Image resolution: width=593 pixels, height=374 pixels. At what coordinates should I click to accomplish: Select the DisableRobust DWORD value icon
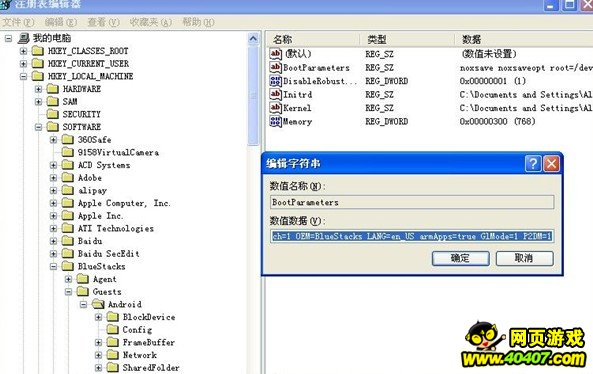pyautogui.click(x=275, y=81)
